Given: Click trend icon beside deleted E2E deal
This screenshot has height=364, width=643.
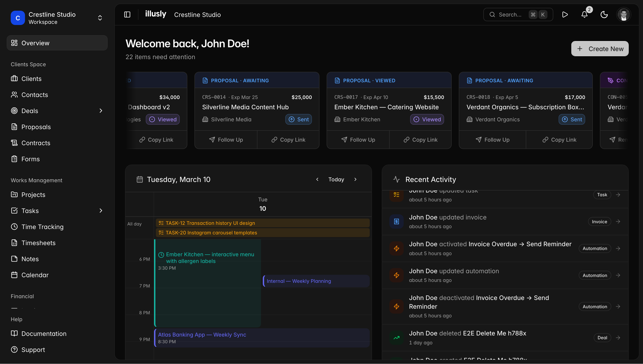Looking at the screenshot, I should tap(396, 337).
